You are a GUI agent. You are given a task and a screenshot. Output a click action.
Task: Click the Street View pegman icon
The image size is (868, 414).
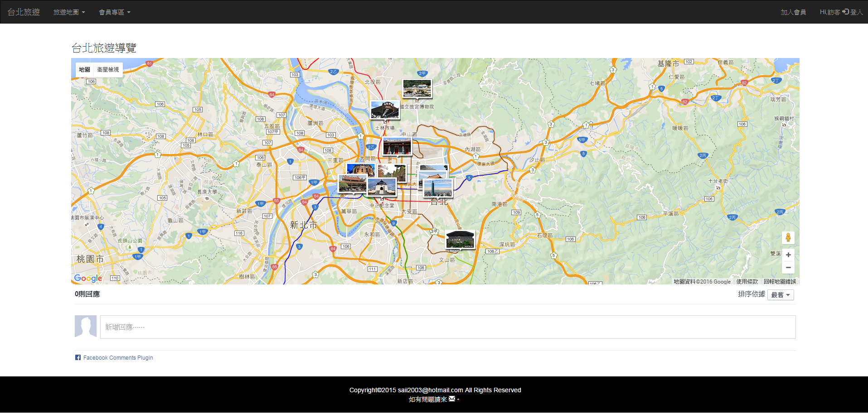[x=788, y=238]
